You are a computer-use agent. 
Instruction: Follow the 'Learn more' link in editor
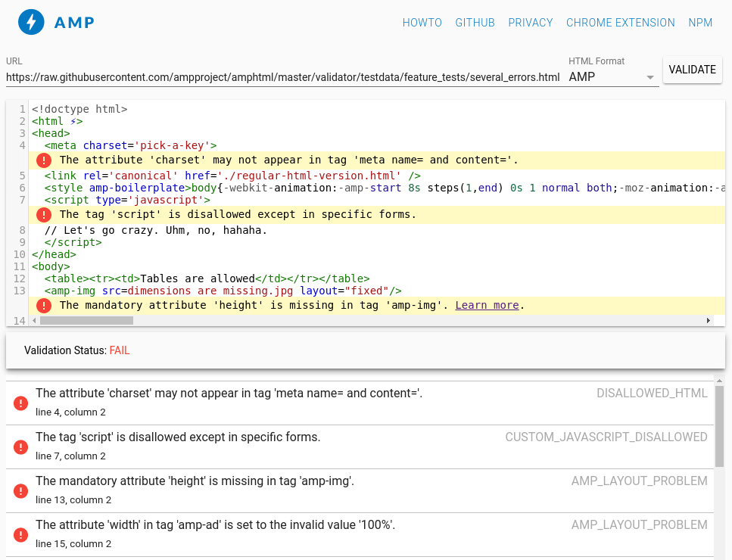pyautogui.click(x=487, y=305)
